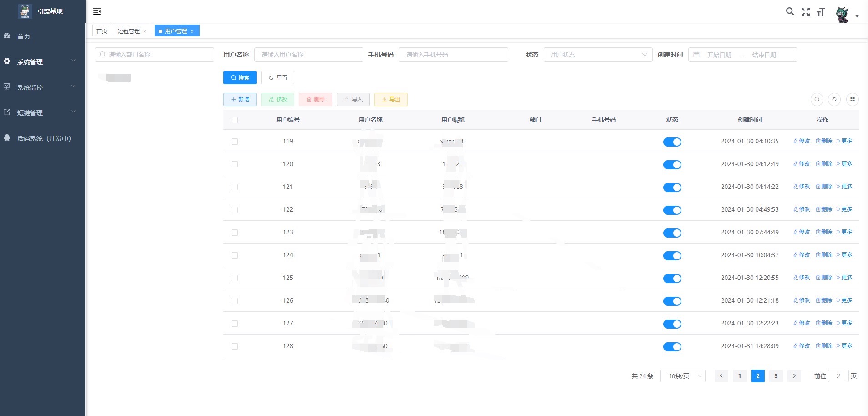
Task: Tick the select-all checkbox in table header
Action: (x=235, y=120)
